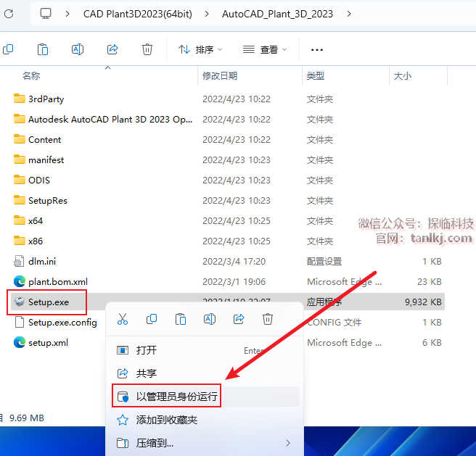Select the Setup.exe.config file
Image resolution: width=476 pixels, height=456 pixels.
coord(62,323)
